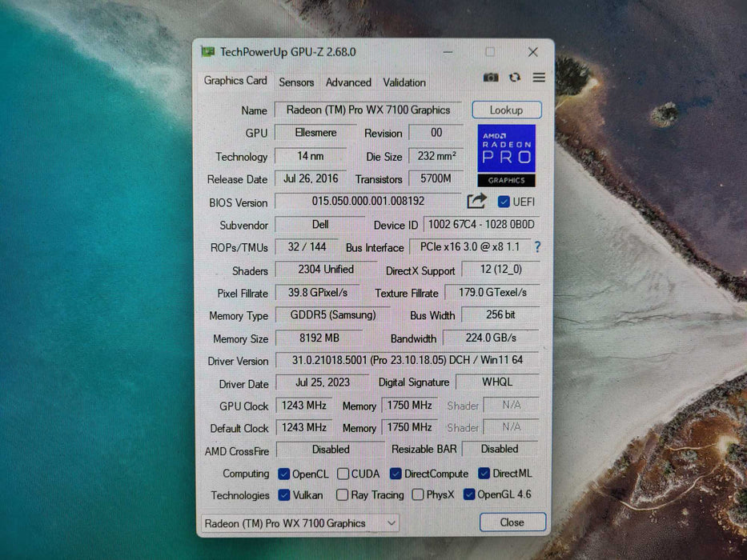Click the Subvendor value "Dell"
The height and width of the screenshot is (560, 747).
tap(320, 224)
